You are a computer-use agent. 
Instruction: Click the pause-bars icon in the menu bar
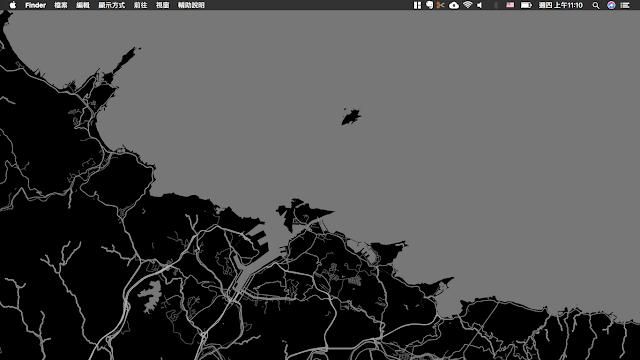click(x=417, y=5)
